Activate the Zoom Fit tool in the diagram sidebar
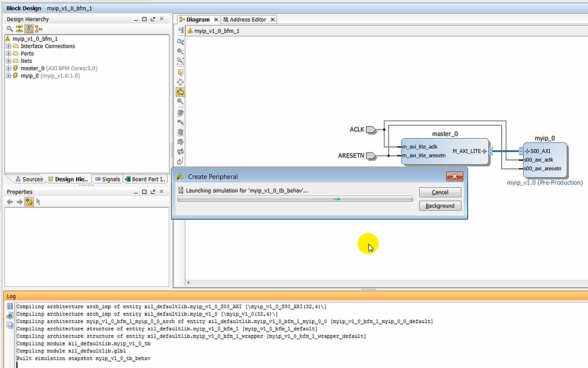 tap(180, 61)
